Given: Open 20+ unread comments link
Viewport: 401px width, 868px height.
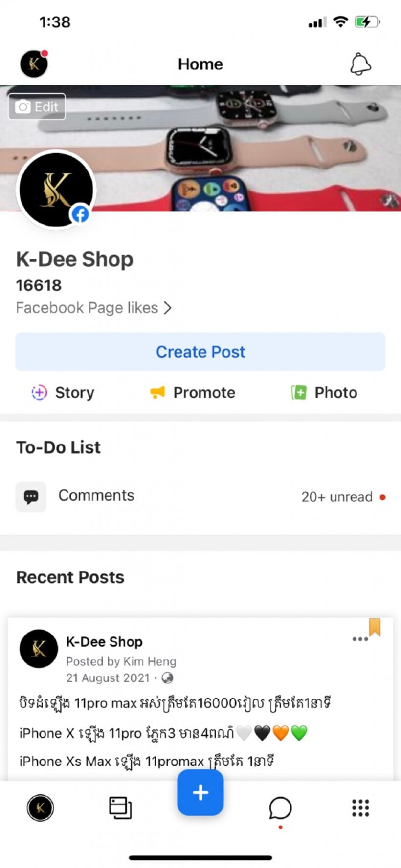Looking at the screenshot, I should pos(338,497).
